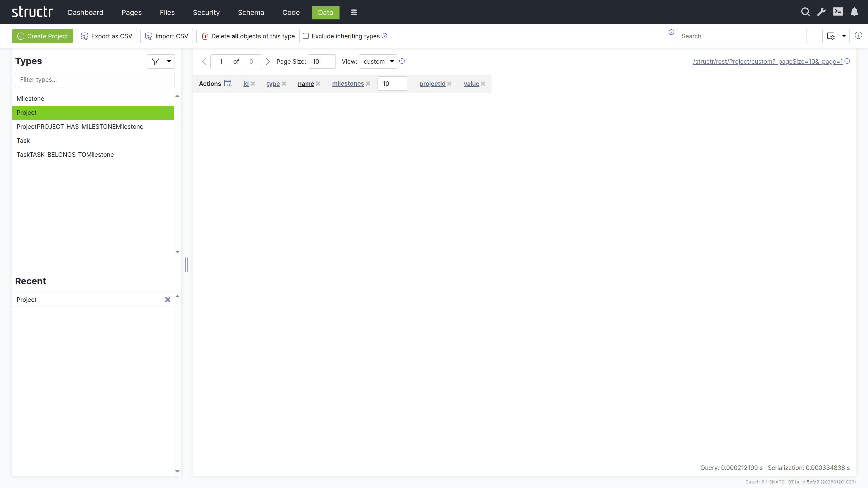Open dropdown arrow next to view settings button
The width and height of the screenshot is (868, 488).
(x=844, y=36)
